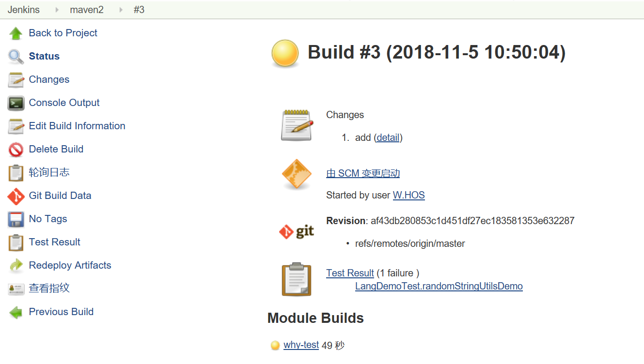Open the change detail link
Viewport: 644px width, 364px height.
[x=388, y=137]
